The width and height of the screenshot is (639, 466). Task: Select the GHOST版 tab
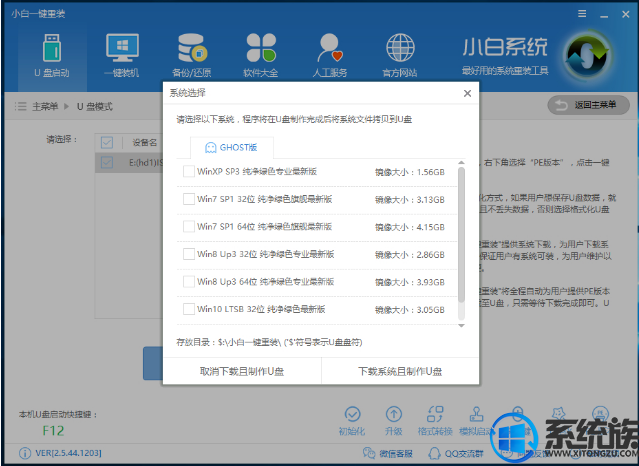click(x=231, y=148)
